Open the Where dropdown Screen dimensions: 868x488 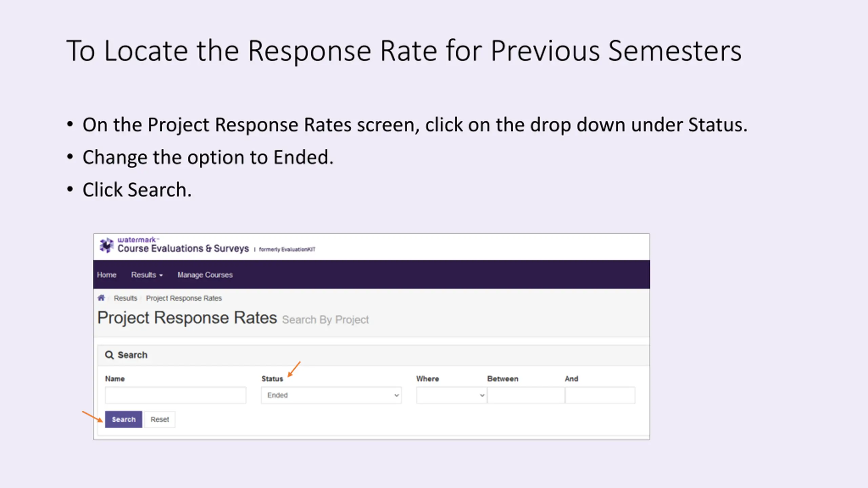(452, 395)
